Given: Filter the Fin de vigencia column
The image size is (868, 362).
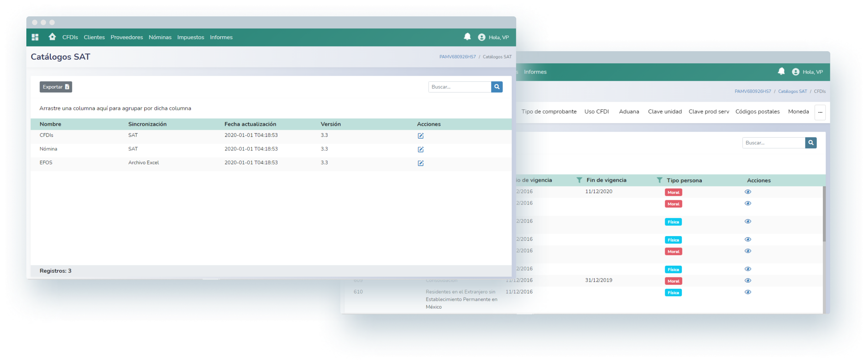Looking at the screenshot, I should pyautogui.click(x=579, y=180).
